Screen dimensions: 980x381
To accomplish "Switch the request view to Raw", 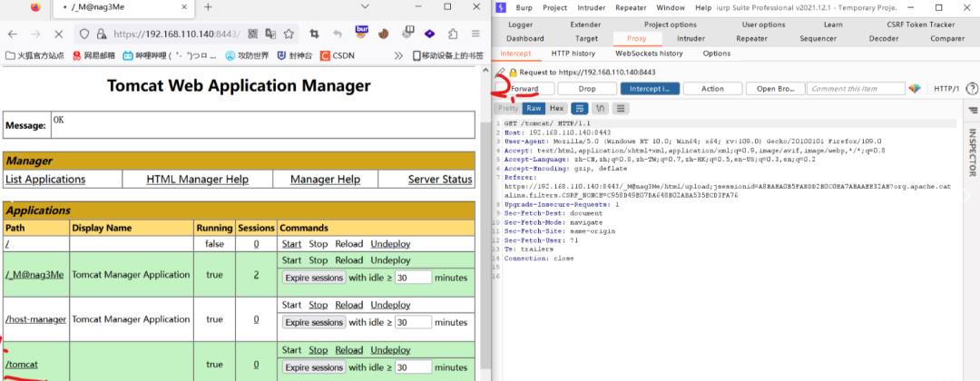I will [534, 108].
